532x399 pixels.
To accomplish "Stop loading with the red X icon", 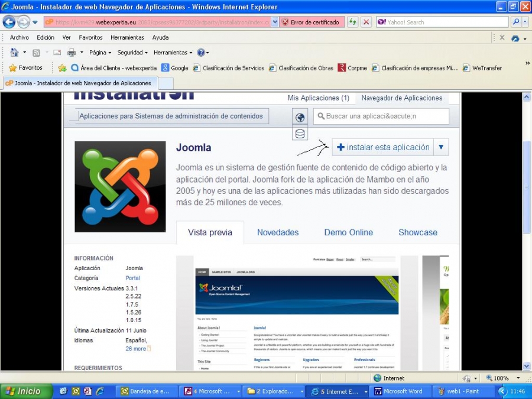I will (366, 22).
